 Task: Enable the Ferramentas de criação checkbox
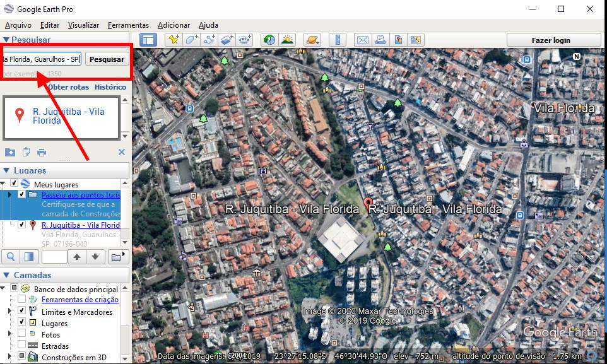click(22, 299)
